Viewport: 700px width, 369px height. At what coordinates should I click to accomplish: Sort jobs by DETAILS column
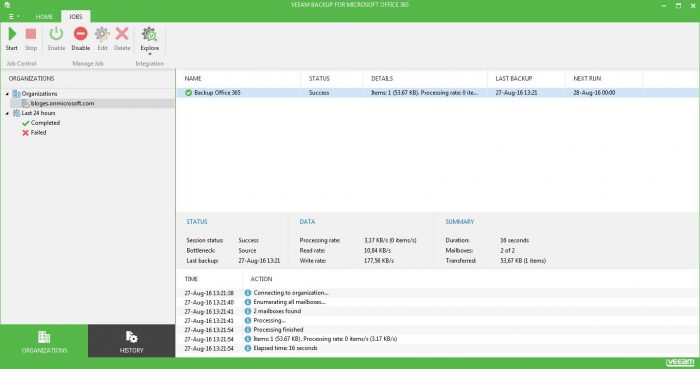[382, 79]
